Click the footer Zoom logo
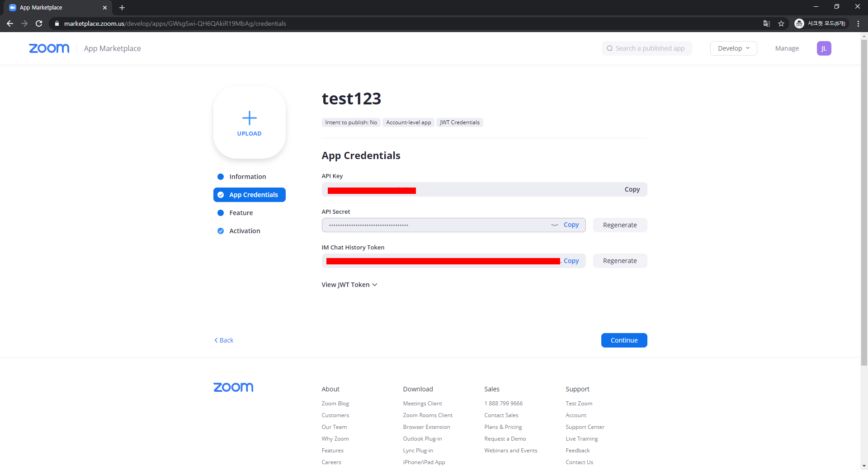The height and width of the screenshot is (470, 868). tap(233, 387)
